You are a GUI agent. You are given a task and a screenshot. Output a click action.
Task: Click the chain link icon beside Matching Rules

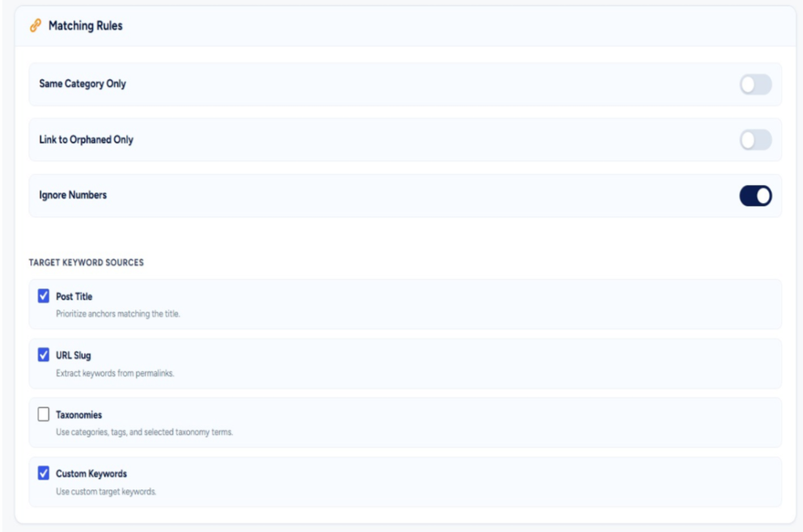(35, 25)
